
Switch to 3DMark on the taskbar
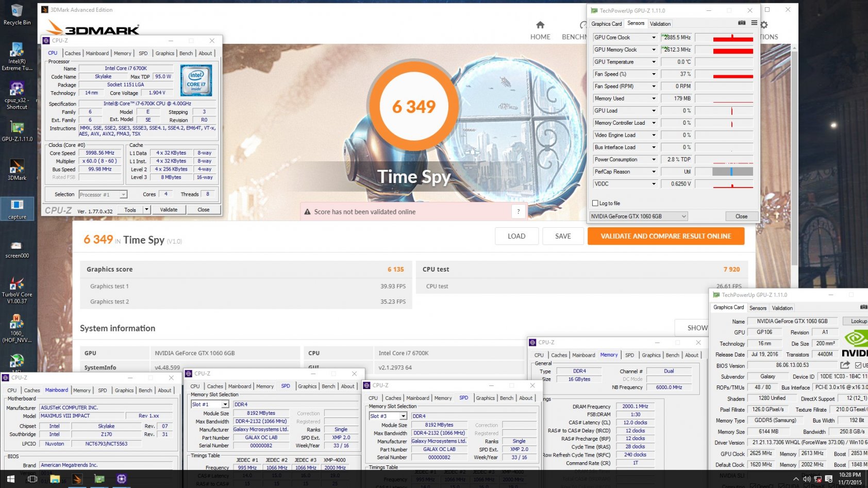[77, 479]
